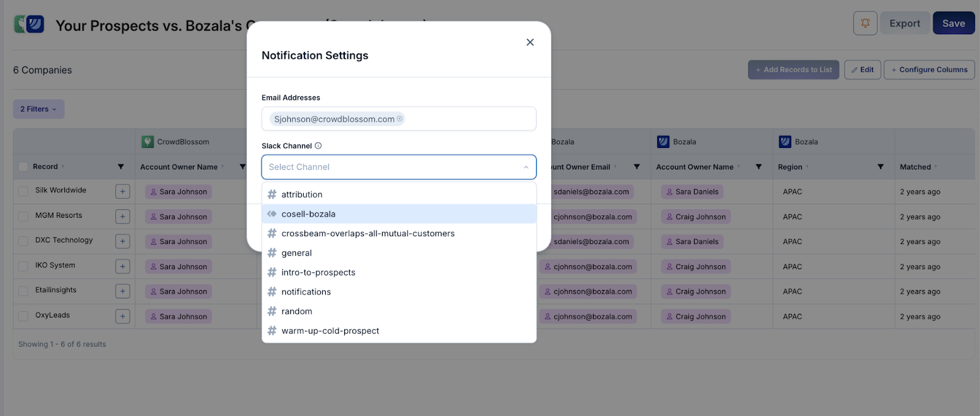
Task: Click the plus icon beside Silk Worldwide
Action: tap(123, 191)
